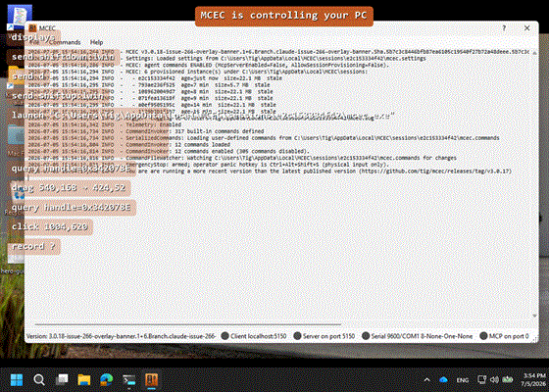Click the 'click 1084,620' overlay label

tap(50, 226)
